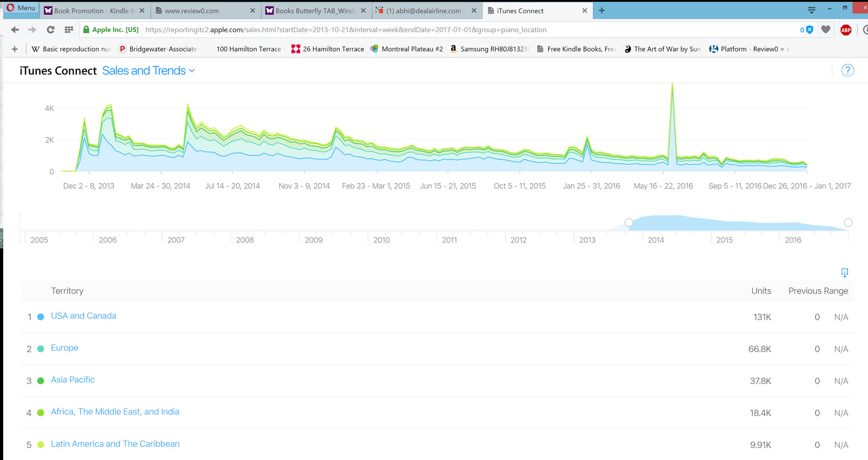Download the territory report icon
868x460 pixels.
click(845, 273)
